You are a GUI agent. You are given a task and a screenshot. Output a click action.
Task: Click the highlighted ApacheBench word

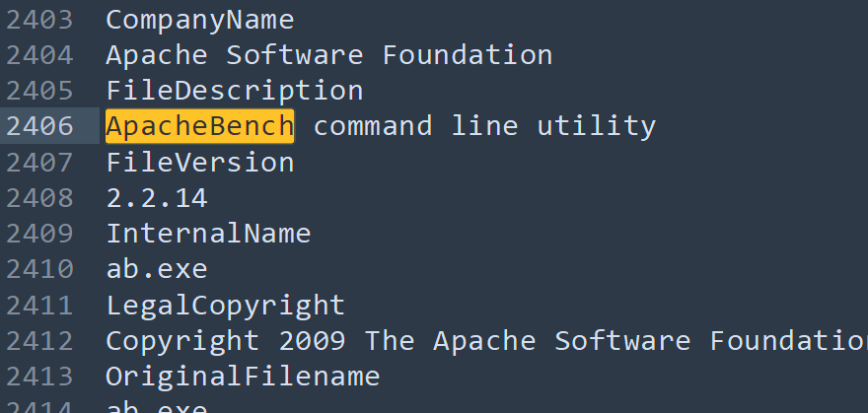pyautogui.click(x=200, y=126)
